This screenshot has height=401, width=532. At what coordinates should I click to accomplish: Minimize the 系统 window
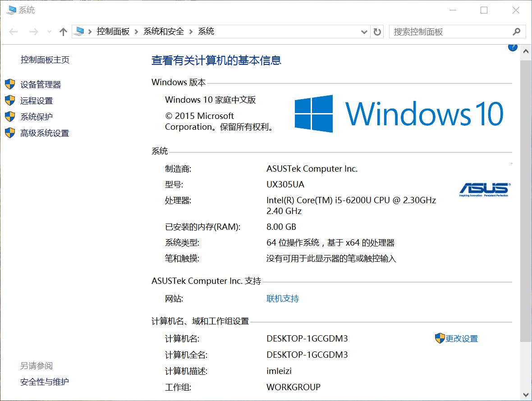click(453, 10)
